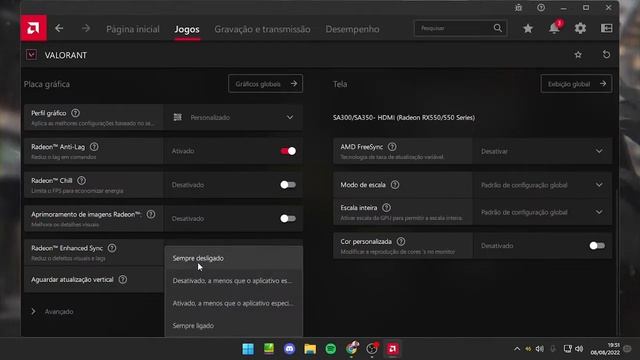640x360 pixels.
Task: Click the SA300/SA350 HDMI display label
Action: (404, 118)
